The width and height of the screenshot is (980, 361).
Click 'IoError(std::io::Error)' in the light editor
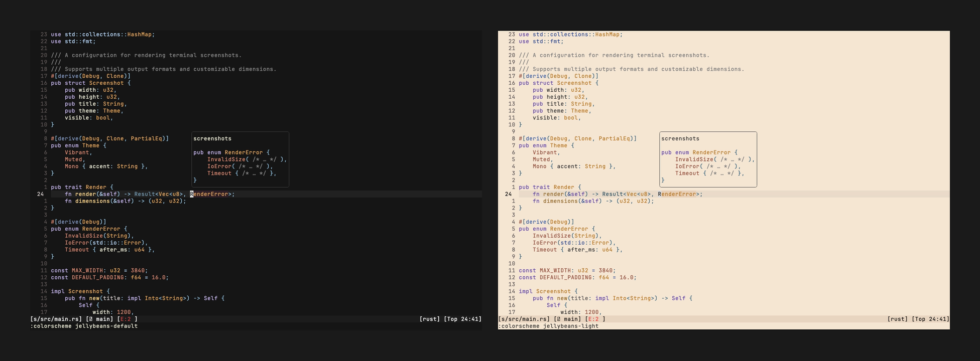pyautogui.click(x=572, y=243)
